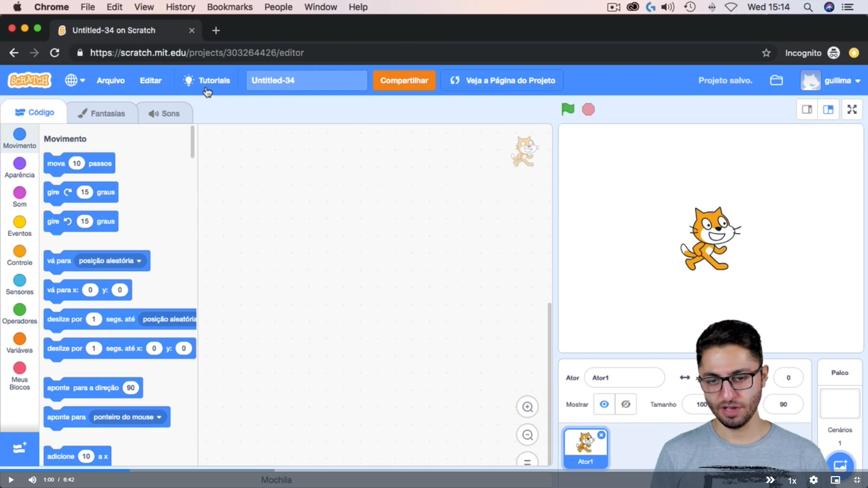This screenshot has width=868, height=488.
Task: Reset the workspace zoom
Action: (x=527, y=461)
